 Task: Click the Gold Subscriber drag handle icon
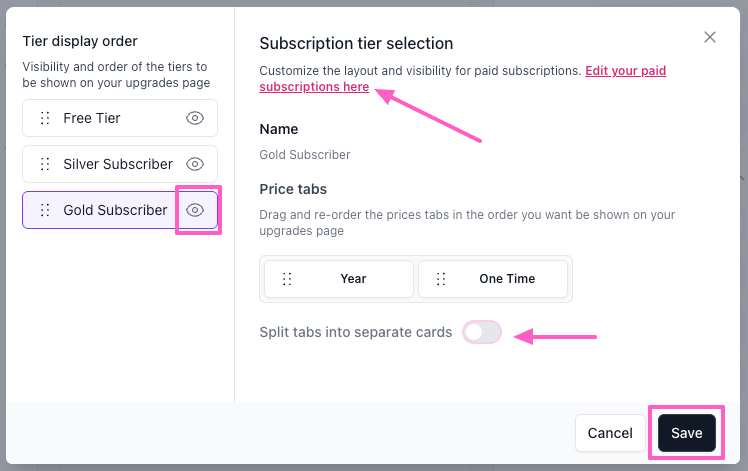tap(45, 210)
